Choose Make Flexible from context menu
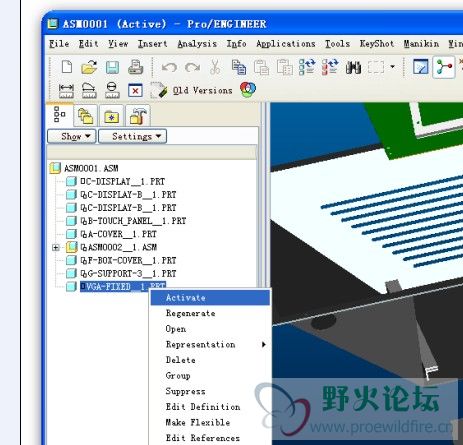This screenshot has width=463, height=445. click(x=210, y=422)
